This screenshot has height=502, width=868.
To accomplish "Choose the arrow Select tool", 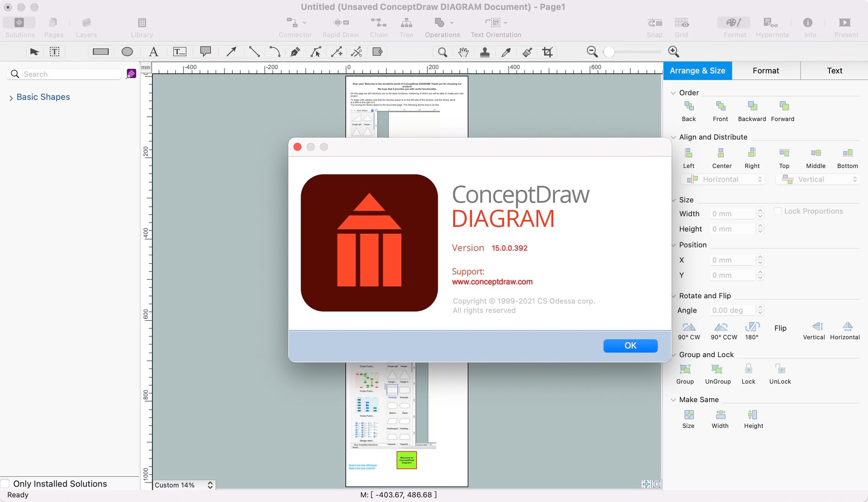I will (x=34, y=52).
